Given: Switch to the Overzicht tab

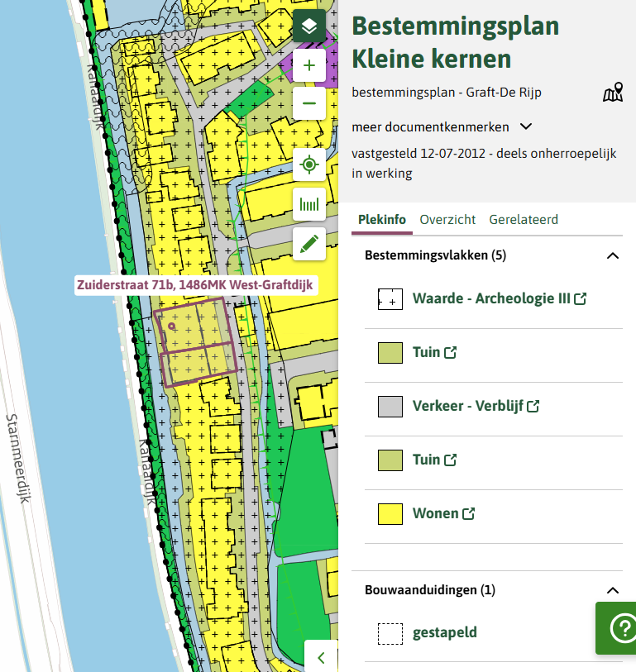Looking at the screenshot, I should point(447,220).
